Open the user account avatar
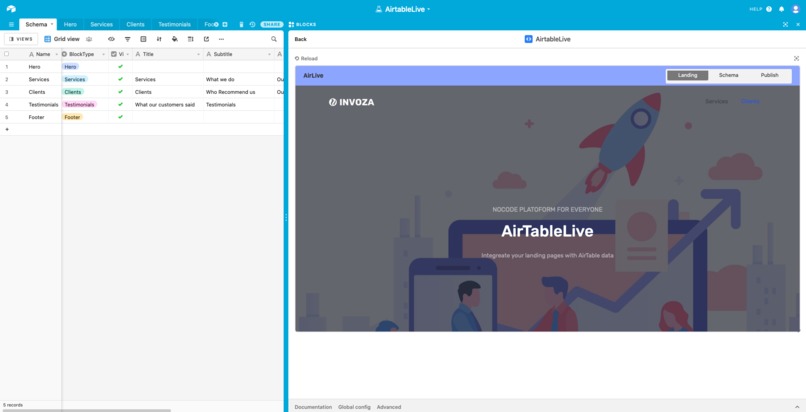This screenshot has height=412, width=806. pyautogui.click(x=796, y=9)
